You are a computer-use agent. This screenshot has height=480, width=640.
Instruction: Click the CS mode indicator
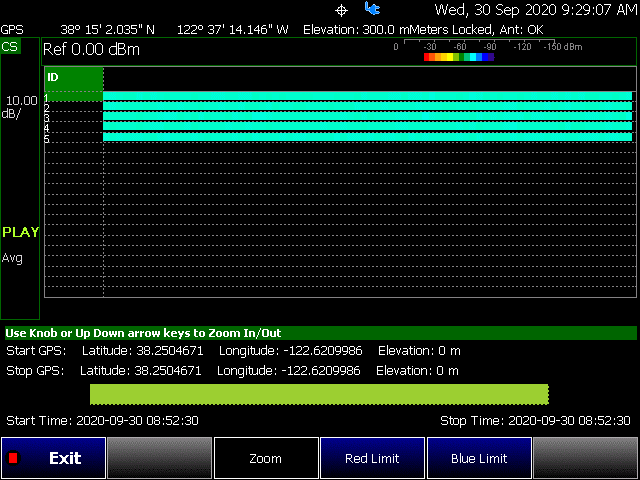pos(10,47)
